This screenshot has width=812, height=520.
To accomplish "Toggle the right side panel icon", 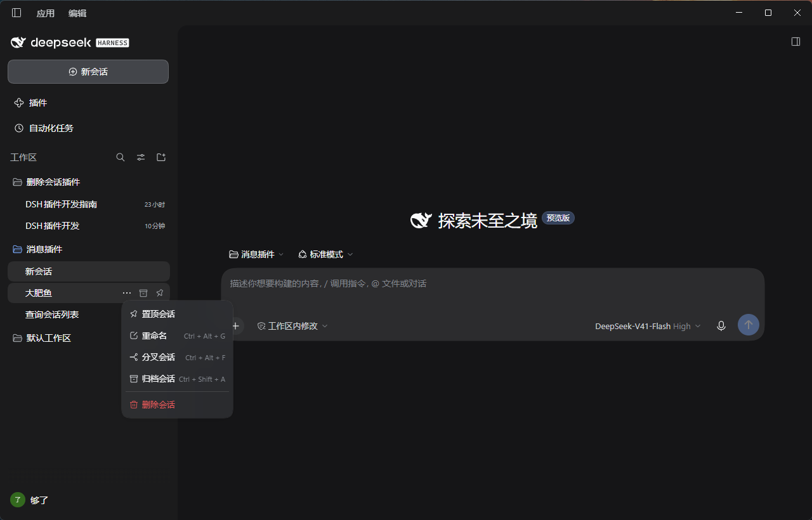I will tap(796, 41).
